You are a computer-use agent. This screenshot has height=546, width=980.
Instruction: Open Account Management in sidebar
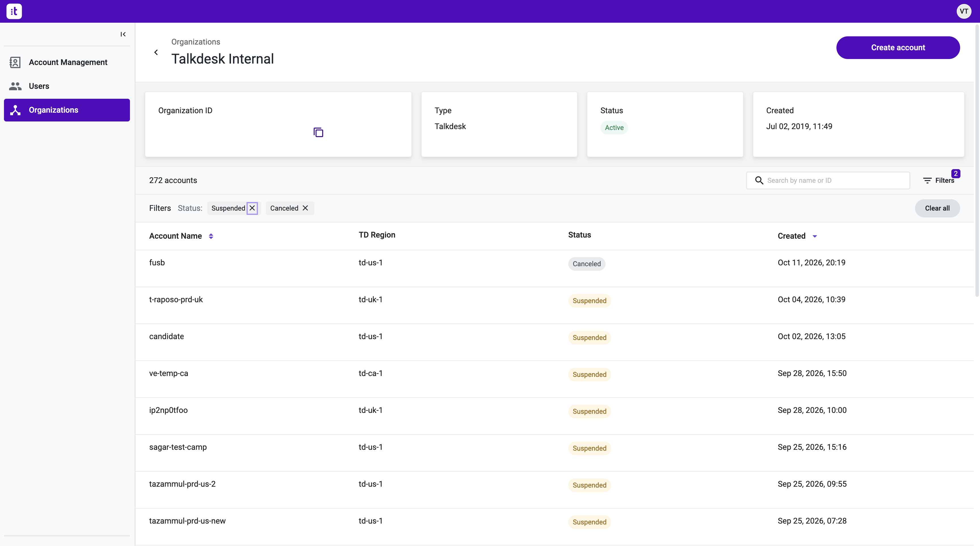coord(67,62)
